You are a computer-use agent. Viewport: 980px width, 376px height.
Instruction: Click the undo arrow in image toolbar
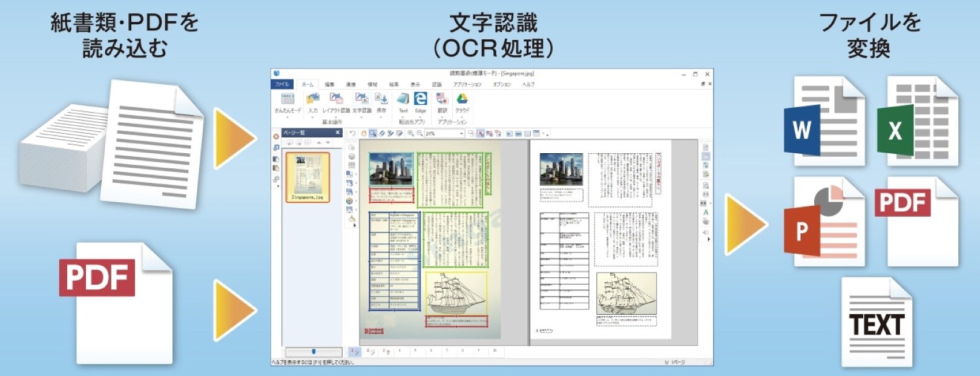[353, 133]
